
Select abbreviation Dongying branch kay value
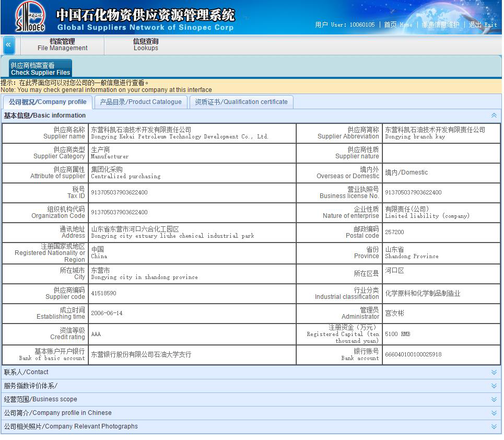(x=435, y=133)
